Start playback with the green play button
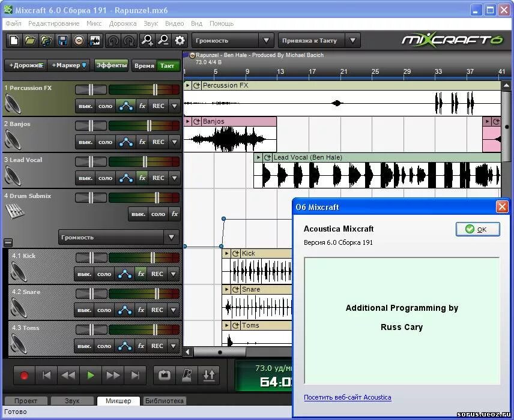The image size is (514, 420). (91, 375)
